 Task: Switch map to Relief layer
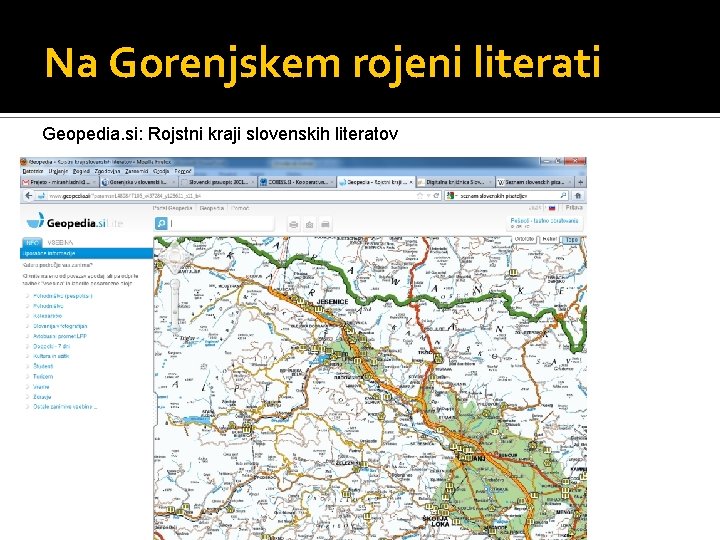(549, 240)
